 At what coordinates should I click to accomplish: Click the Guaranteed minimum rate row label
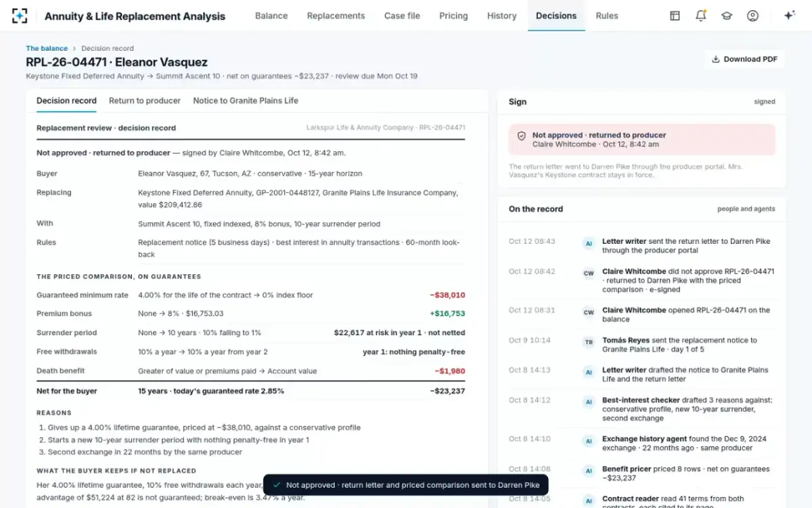[83, 295]
